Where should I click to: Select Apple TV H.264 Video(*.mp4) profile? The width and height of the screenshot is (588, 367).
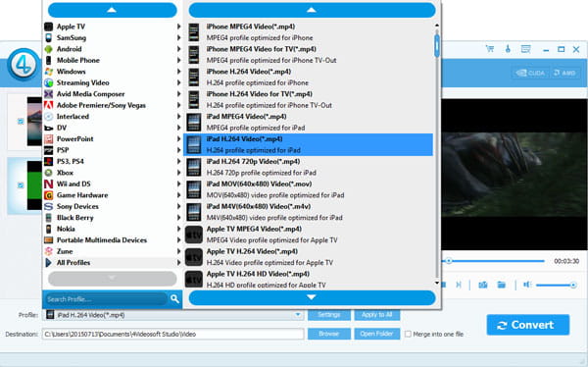(309, 257)
